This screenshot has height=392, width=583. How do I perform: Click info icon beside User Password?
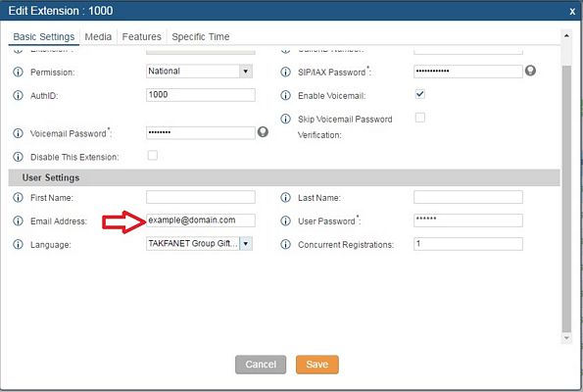coord(285,220)
